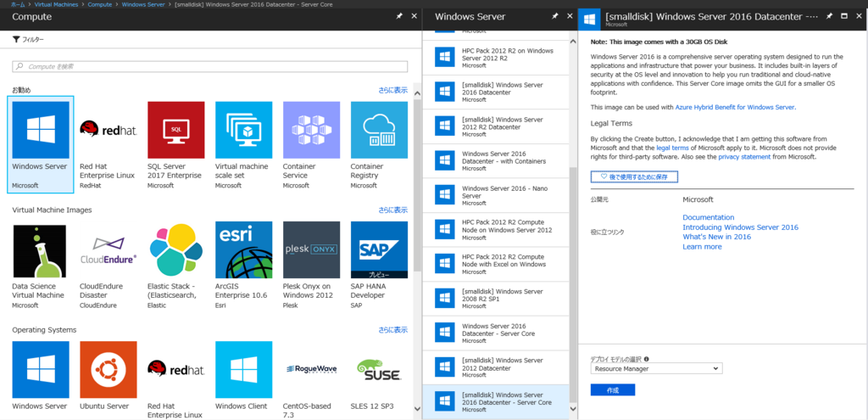Show more items in the recommended section
The image size is (868, 420).
pos(393,90)
